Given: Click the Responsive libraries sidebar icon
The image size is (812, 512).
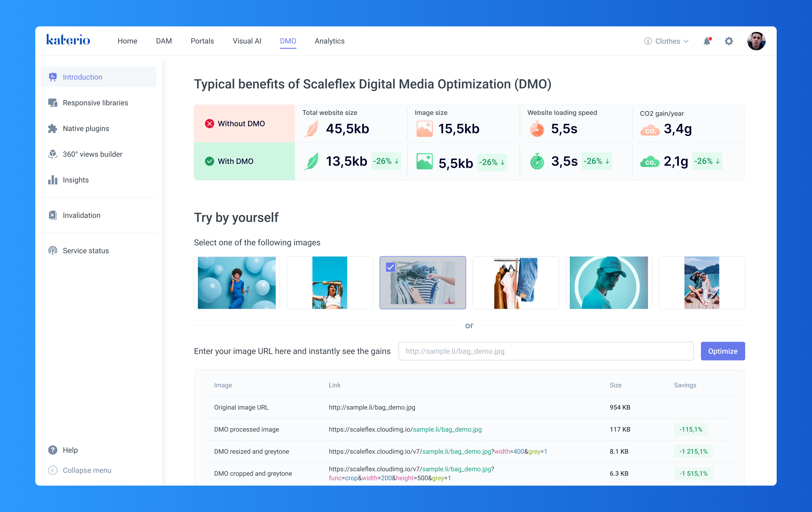Looking at the screenshot, I should (53, 103).
